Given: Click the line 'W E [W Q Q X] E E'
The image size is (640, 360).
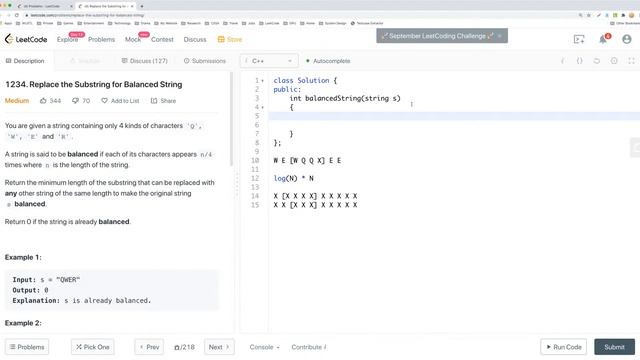Looking at the screenshot, I should point(307,160).
